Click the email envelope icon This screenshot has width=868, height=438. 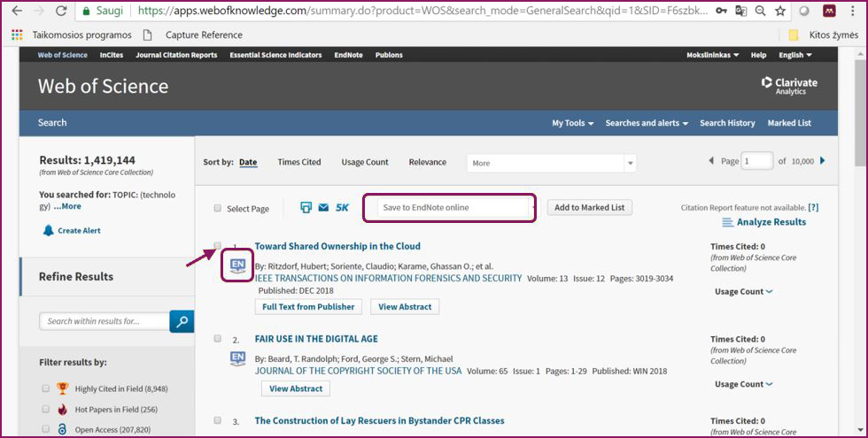323,208
